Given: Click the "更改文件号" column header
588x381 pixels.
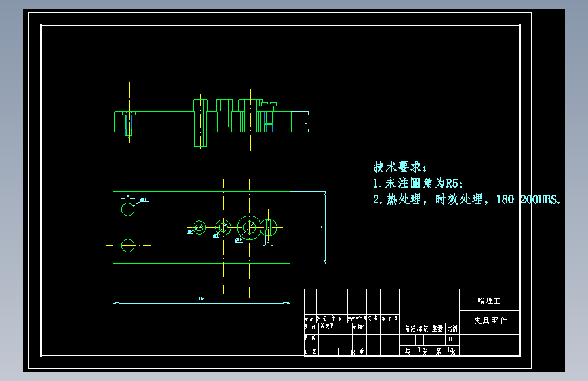Looking at the screenshot, I should coord(357,319).
